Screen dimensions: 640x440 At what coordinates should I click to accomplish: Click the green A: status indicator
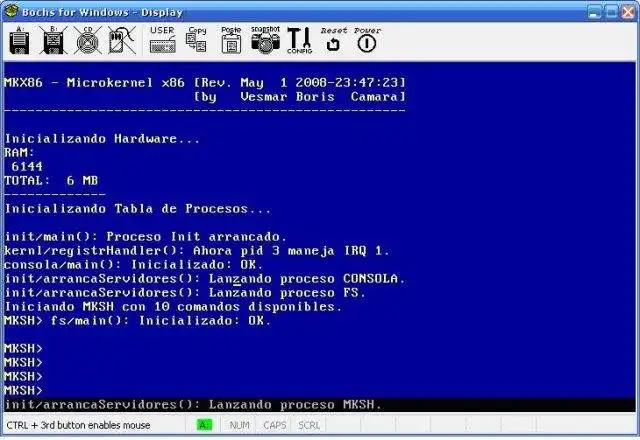(204, 425)
